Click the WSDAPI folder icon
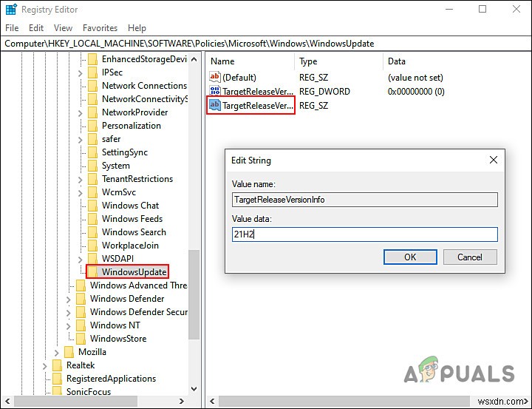The width and height of the screenshot is (532, 409). (92, 259)
